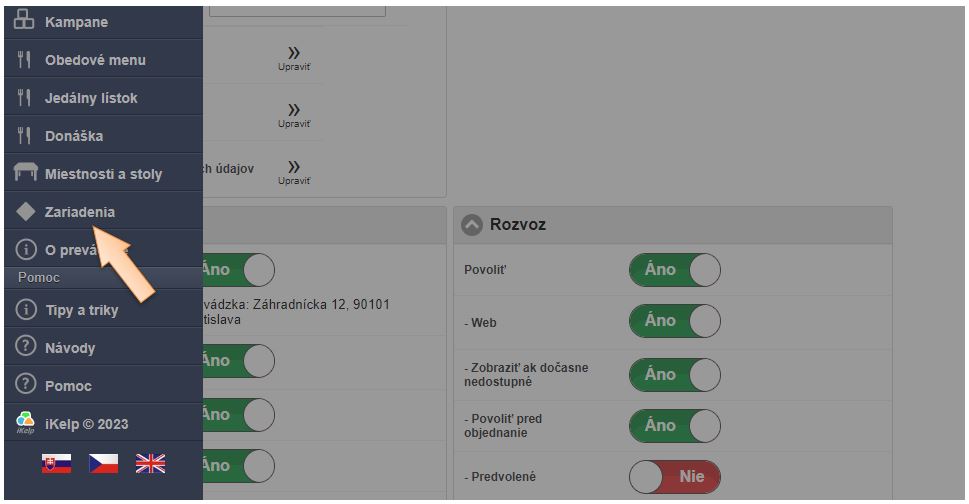969x504 pixels.
Task: Toggle the Web delivery switch
Action: click(x=674, y=321)
